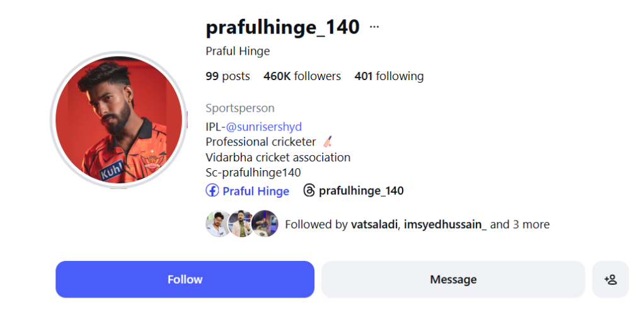Image resolution: width=644 pixels, height=336 pixels.
Task: Open the three-dot profile options menu
Action: pos(374,27)
